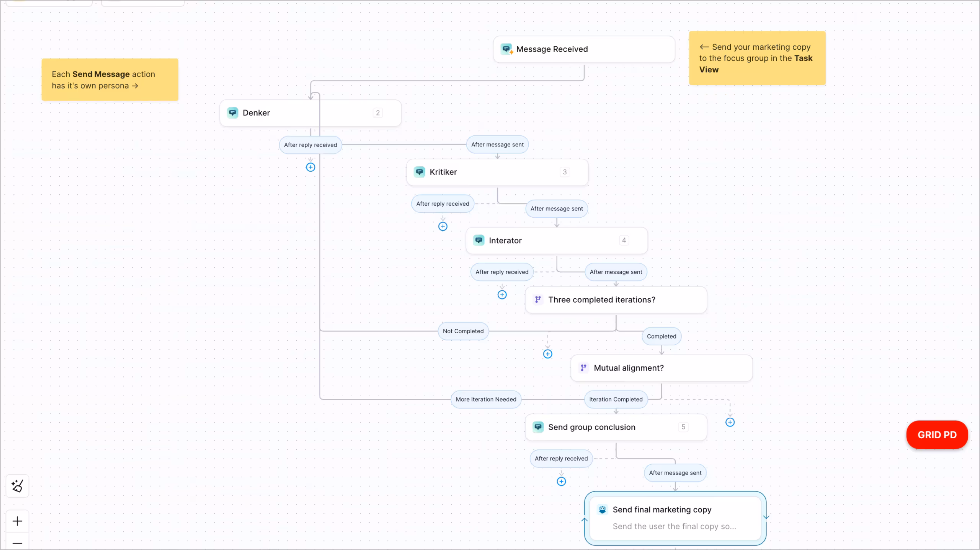Click the Iteration Completed branch label
Image resolution: width=980 pixels, height=550 pixels.
pos(616,399)
